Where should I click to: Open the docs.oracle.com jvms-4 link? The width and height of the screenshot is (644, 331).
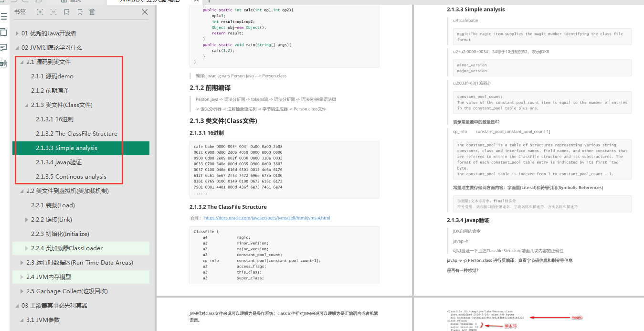coord(267,218)
